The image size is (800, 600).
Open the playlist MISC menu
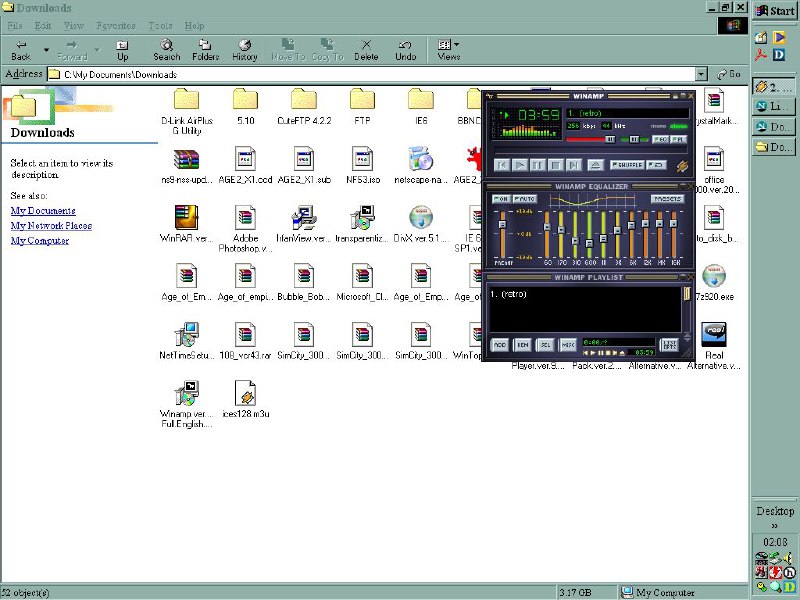[568, 345]
